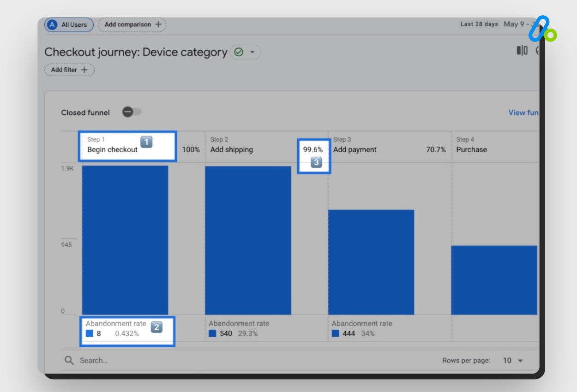577x392 pixels.
Task: Click the Step 2 Add shipping header
Action: pyautogui.click(x=232, y=145)
